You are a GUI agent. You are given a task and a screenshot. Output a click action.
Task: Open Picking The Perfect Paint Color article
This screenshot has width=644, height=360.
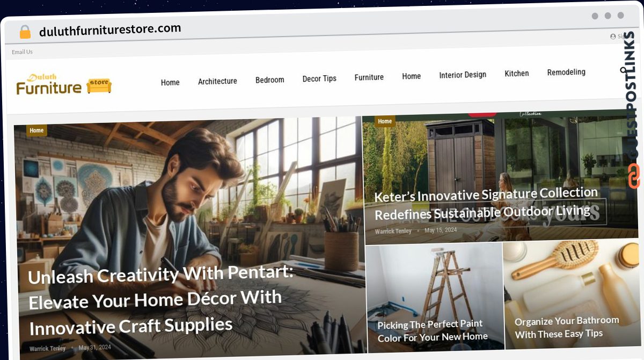(x=433, y=330)
